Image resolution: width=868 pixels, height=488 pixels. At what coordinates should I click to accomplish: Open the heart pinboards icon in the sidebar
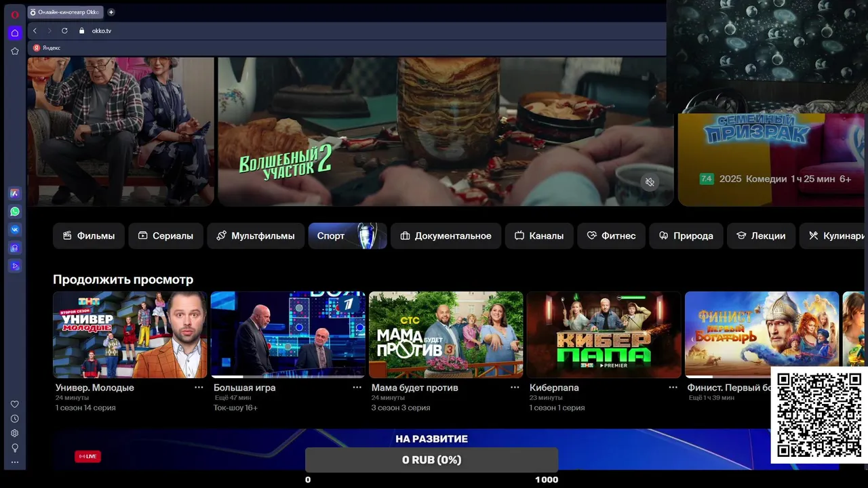(x=14, y=404)
